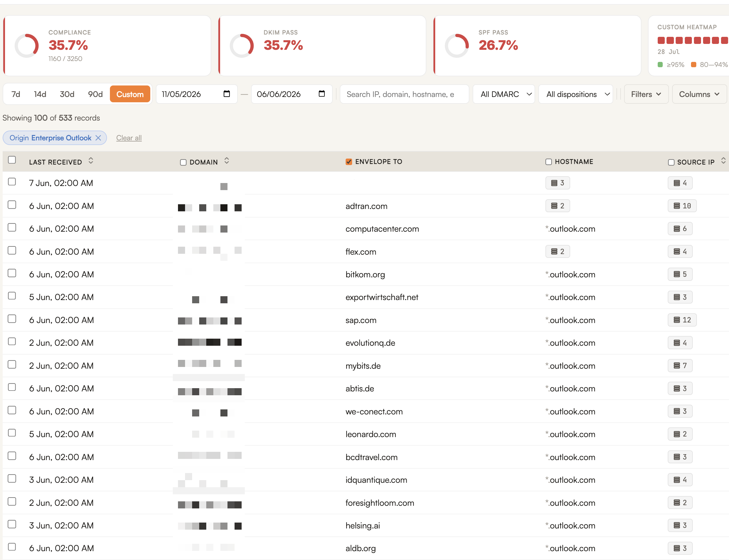Image resolution: width=729 pixels, height=560 pixels.
Task: Open hostname count badge 3 in 7 Jun row
Action: coord(558,183)
